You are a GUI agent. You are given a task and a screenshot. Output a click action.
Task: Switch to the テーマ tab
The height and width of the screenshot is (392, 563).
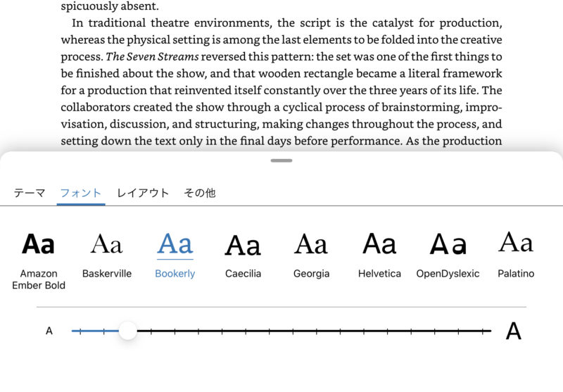point(30,193)
